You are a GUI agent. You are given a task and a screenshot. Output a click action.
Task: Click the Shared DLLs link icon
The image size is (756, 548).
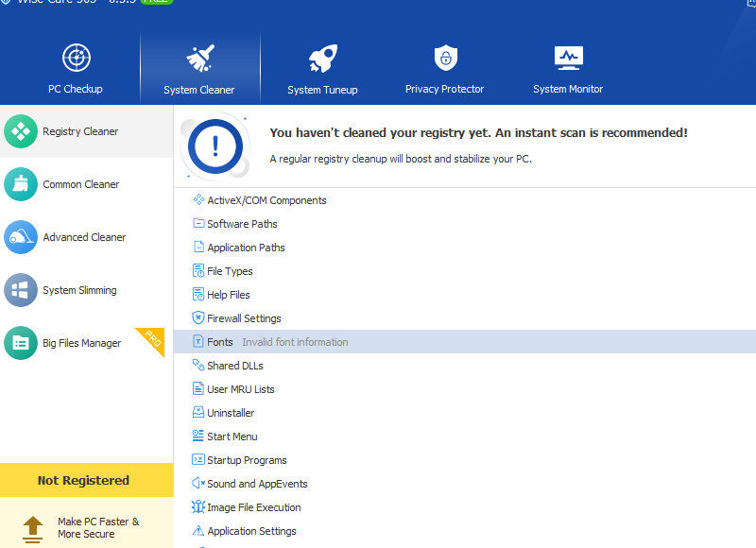(x=198, y=365)
